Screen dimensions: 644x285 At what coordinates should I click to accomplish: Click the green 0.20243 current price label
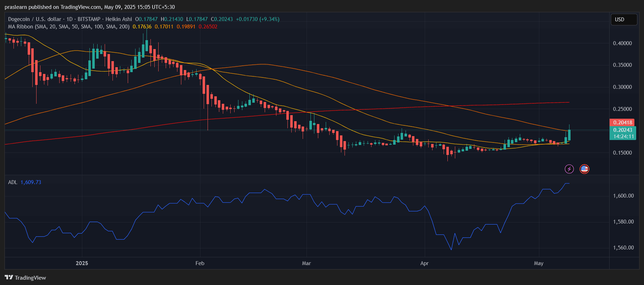(622, 130)
